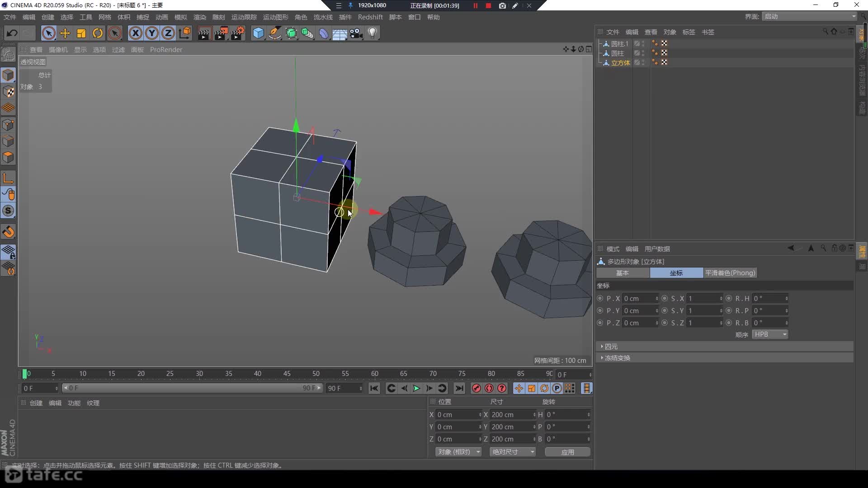The width and height of the screenshot is (868, 488).
Task: Select 圆柱.1 in object manager
Action: coord(620,44)
